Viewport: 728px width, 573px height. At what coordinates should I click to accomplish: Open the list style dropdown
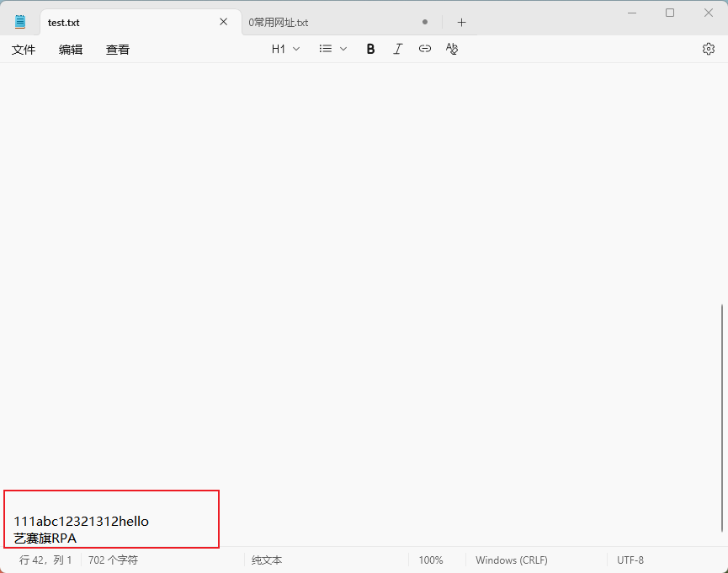coord(333,49)
